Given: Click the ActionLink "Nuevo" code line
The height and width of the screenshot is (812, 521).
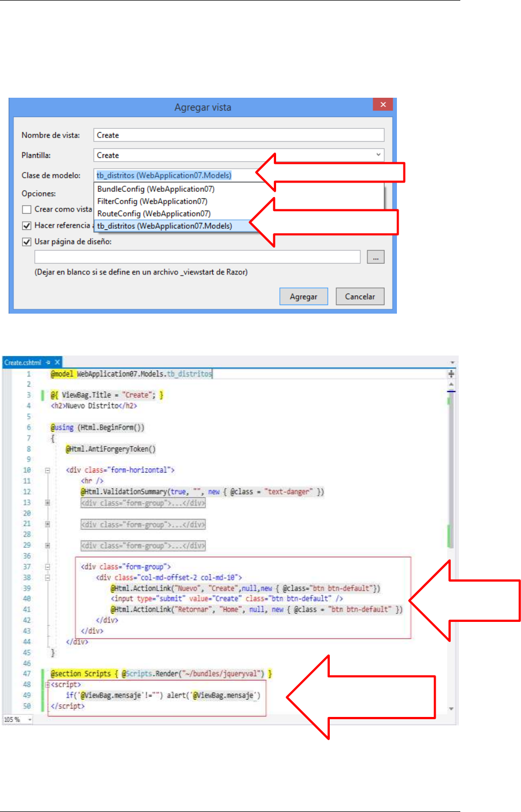Looking at the screenshot, I should 245,588.
